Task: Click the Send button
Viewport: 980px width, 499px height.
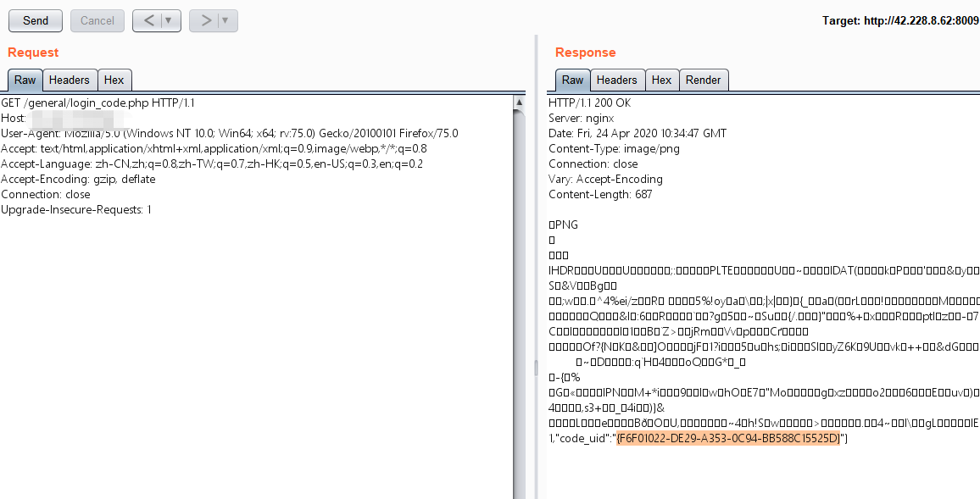Action: click(35, 20)
